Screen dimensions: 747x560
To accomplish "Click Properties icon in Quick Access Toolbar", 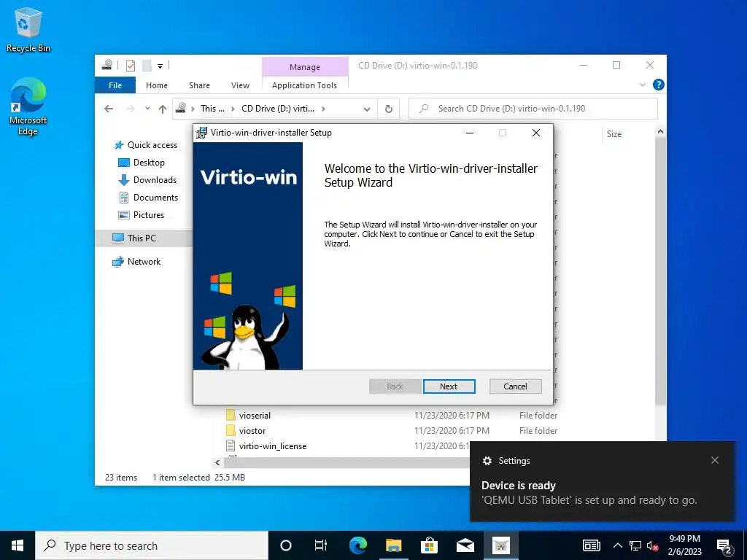I will pyautogui.click(x=131, y=65).
